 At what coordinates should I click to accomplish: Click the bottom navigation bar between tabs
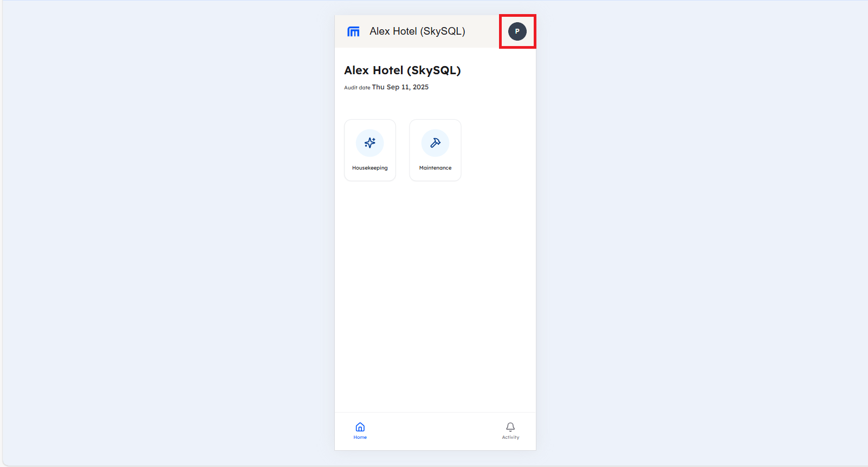(x=435, y=432)
